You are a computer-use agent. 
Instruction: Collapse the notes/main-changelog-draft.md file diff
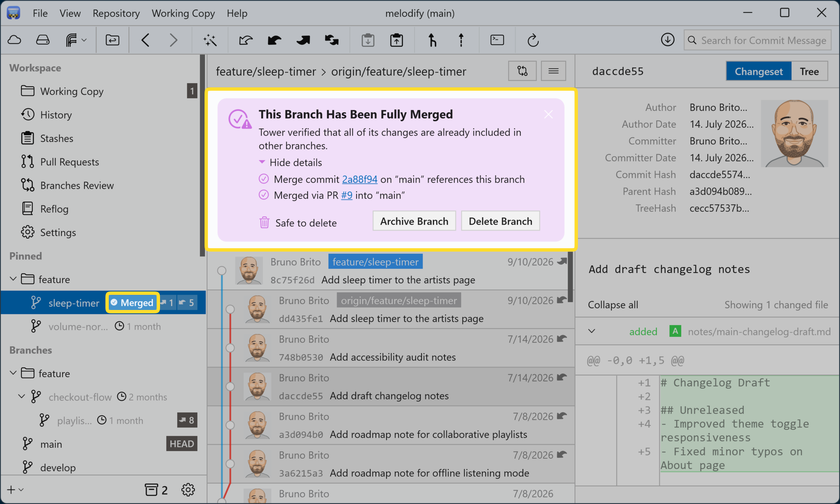pyautogui.click(x=592, y=331)
